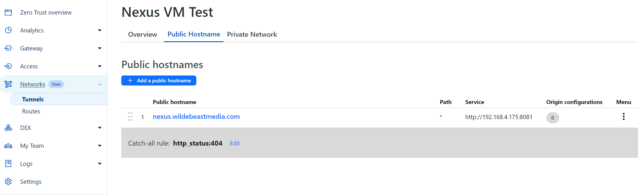Click the Zero Trust overview icon
644x196 pixels.
pyautogui.click(x=8, y=12)
